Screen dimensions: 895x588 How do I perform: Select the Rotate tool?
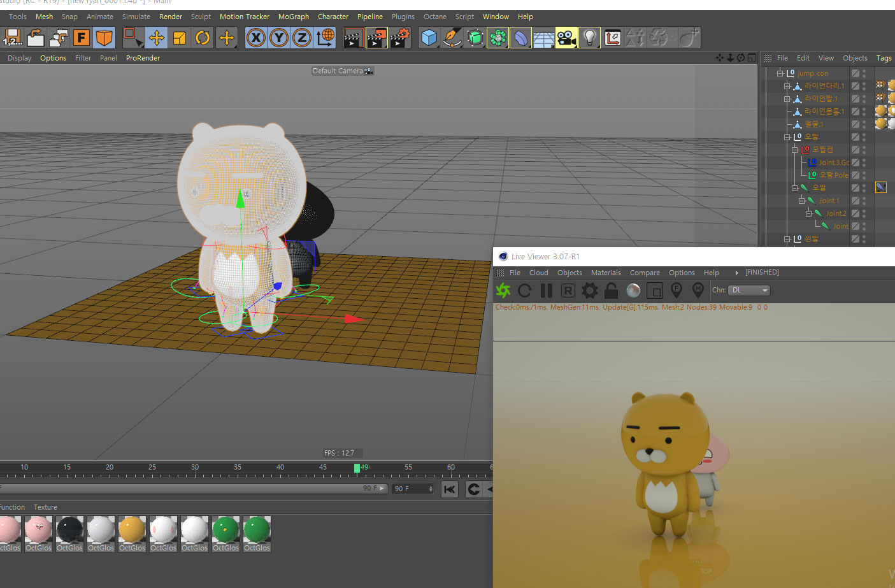pyautogui.click(x=203, y=38)
